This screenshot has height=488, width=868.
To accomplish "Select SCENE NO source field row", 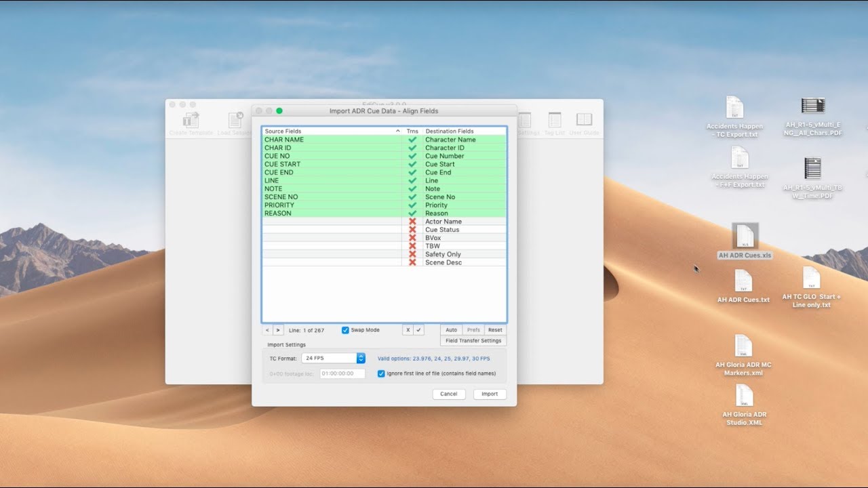I will coord(333,197).
